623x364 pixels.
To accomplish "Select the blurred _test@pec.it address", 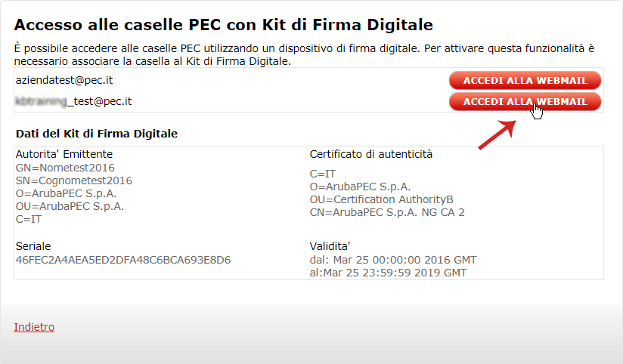I will (x=73, y=102).
